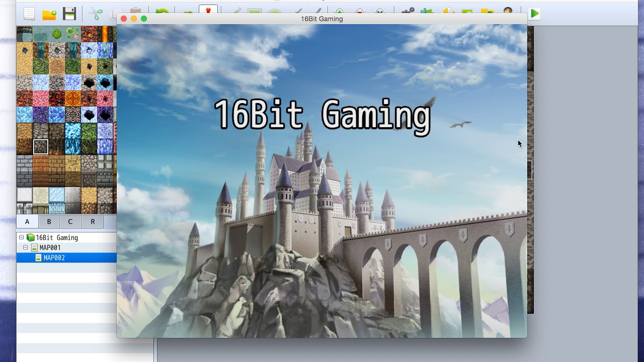
Task: Minimize the 16Bit Gaming playtest window
Action: tap(134, 19)
